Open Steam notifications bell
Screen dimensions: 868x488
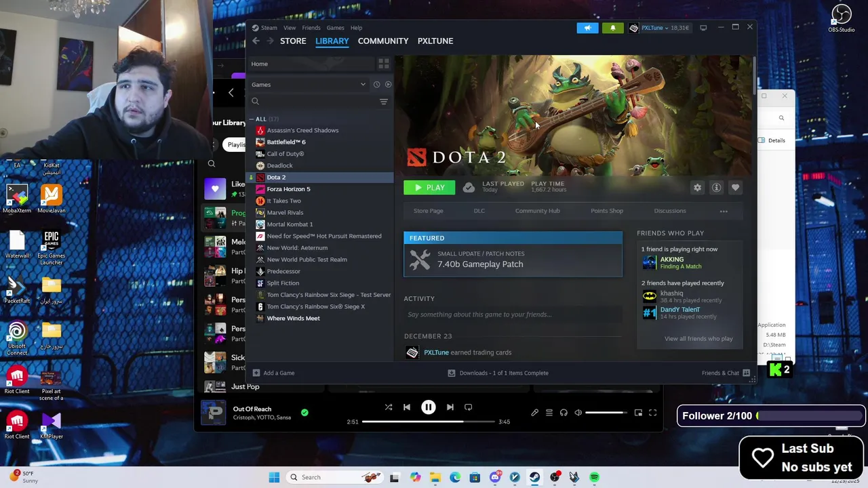point(612,28)
